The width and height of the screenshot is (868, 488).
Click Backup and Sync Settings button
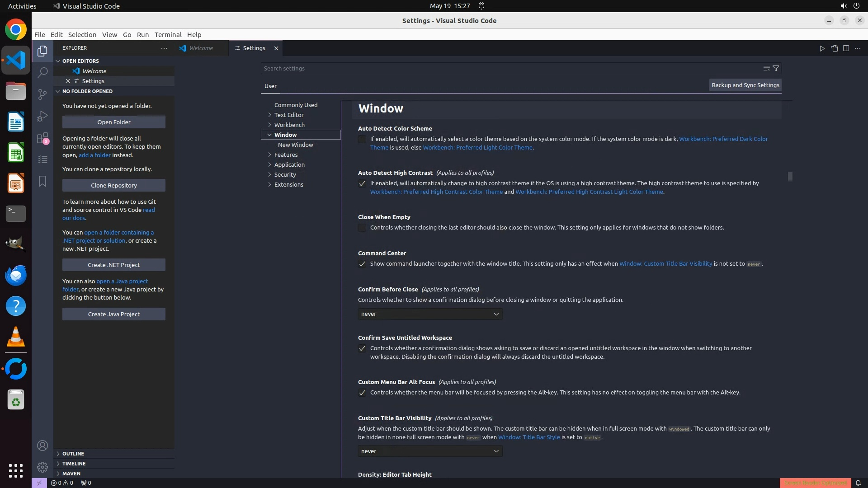(x=745, y=85)
